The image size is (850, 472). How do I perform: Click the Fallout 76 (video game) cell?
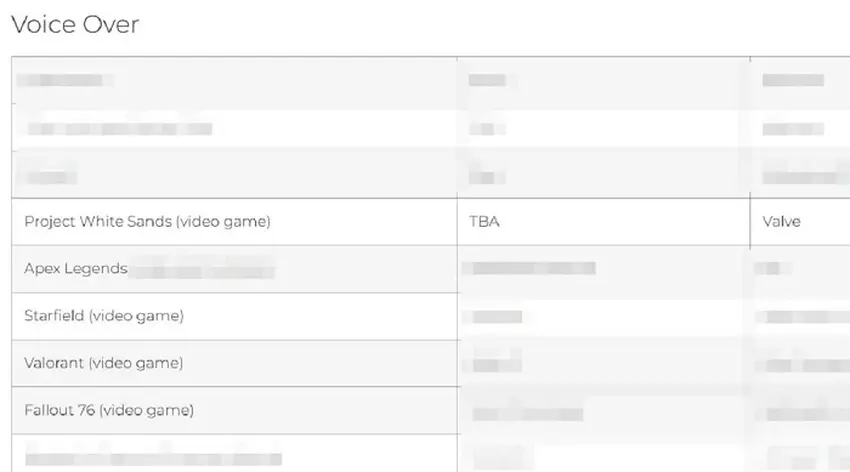point(109,410)
